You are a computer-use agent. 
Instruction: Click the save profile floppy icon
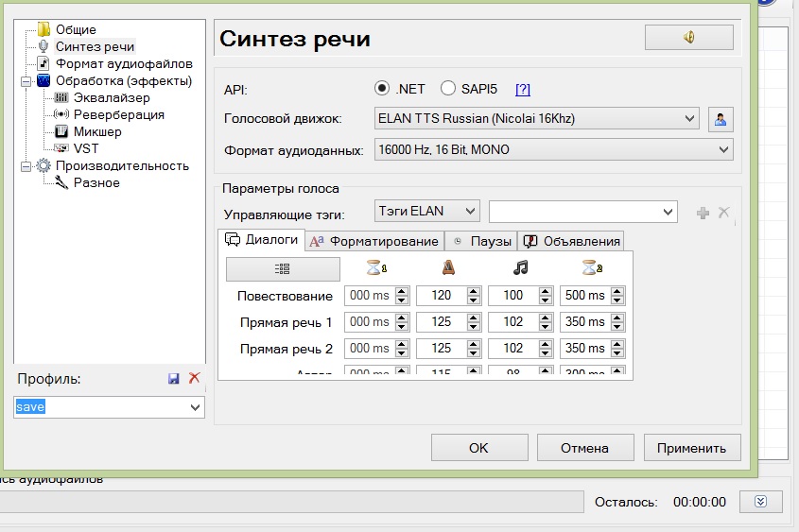click(x=174, y=378)
